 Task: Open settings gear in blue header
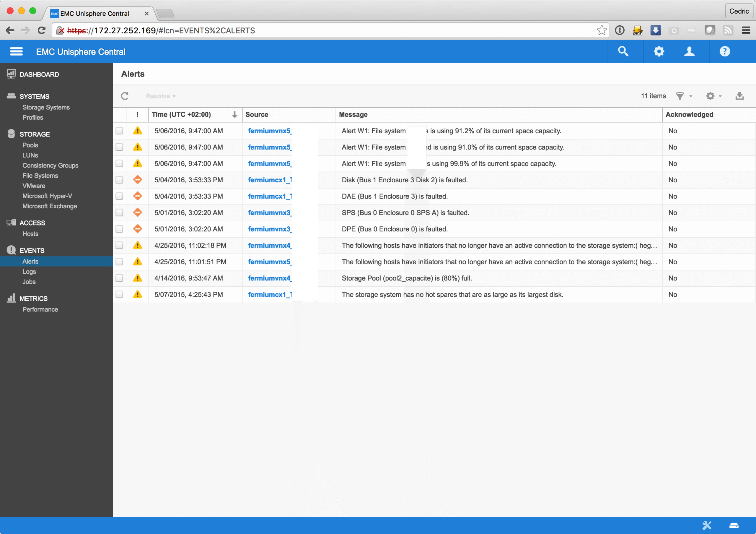click(659, 51)
